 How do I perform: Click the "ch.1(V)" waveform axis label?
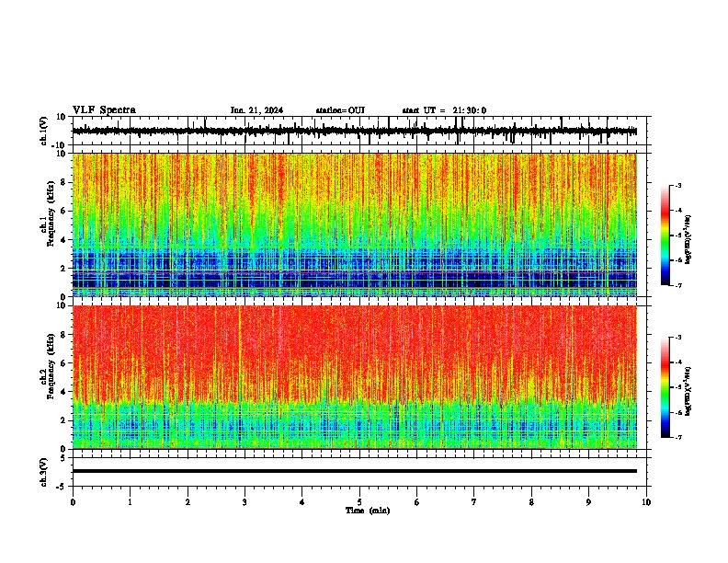43,131
